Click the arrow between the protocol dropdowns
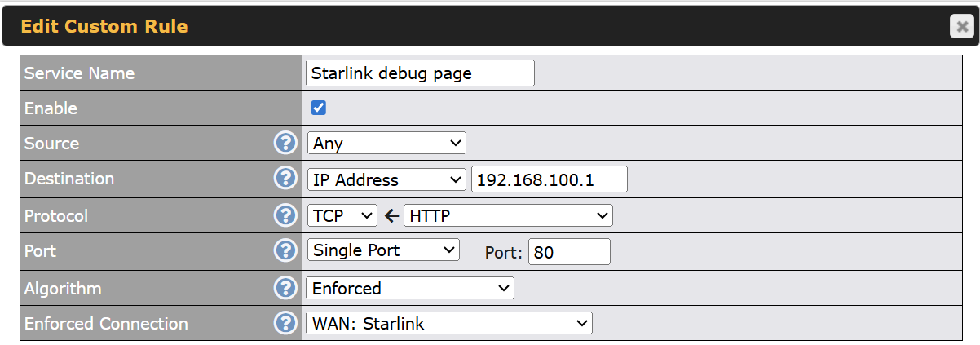Screen dimensions: 980x345 pos(391,216)
